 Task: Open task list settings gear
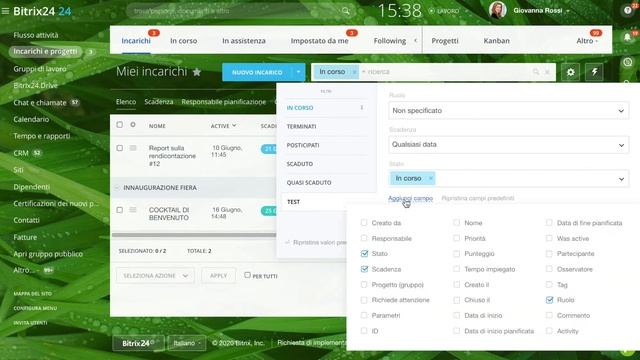571,72
